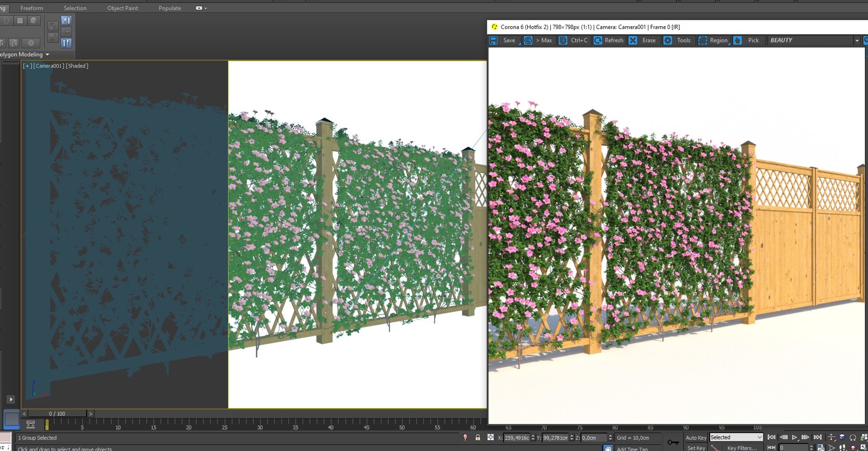Screen dimensions: 868x451
Task: Click Add Time Tag
Action: [632, 449]
